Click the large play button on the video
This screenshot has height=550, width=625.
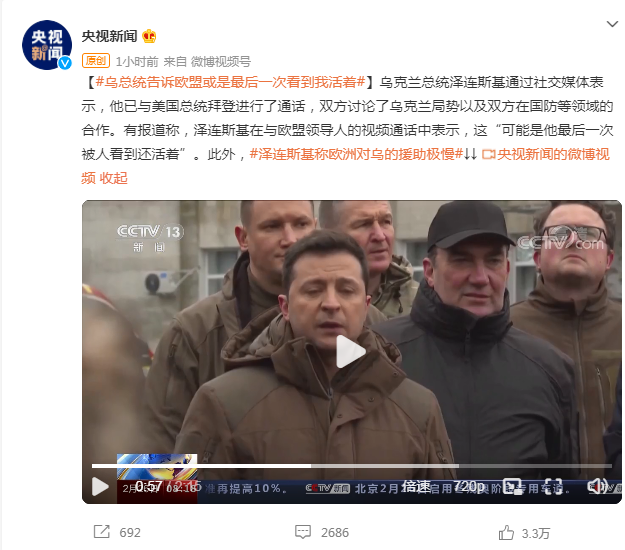350,351
